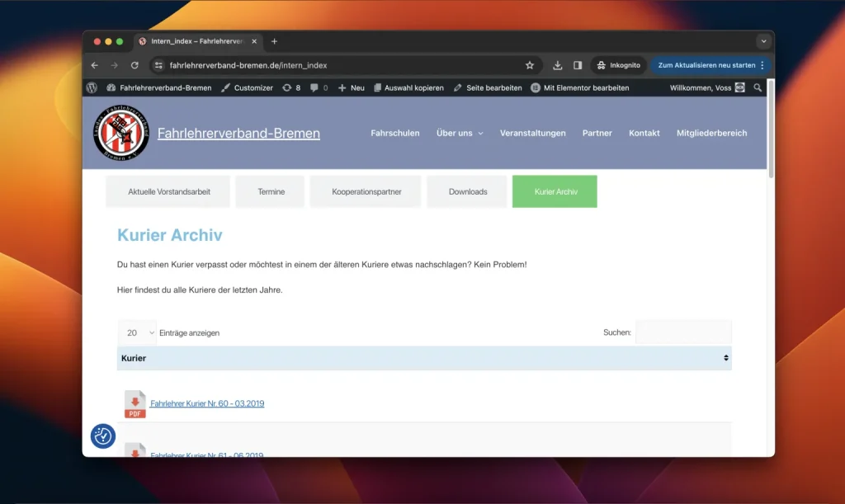Go to Mitgliederbereich

[x=712, y=133]
